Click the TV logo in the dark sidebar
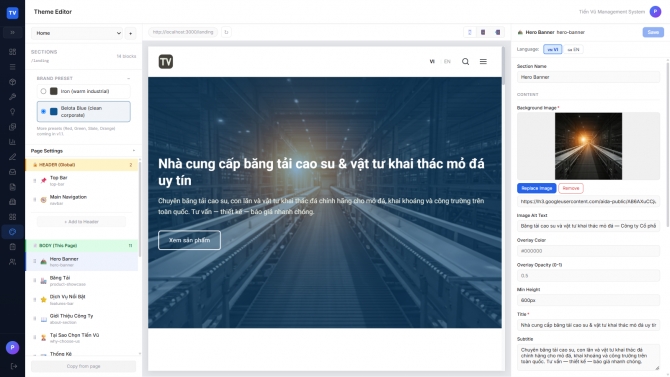The image size is (670, 377). pyautogui.click(x=12, y=13)
